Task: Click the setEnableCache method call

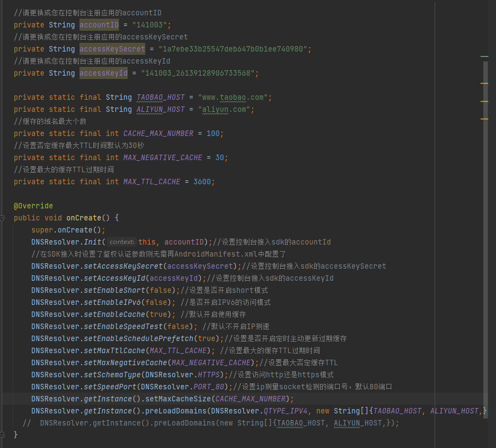Action: click(x=115, y=314)
